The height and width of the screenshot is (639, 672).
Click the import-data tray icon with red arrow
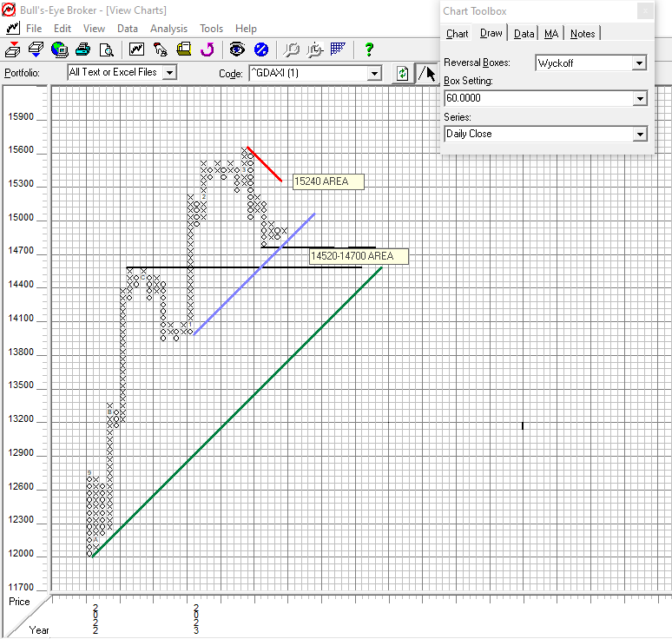pyautogui.click(x=13, y=49)
